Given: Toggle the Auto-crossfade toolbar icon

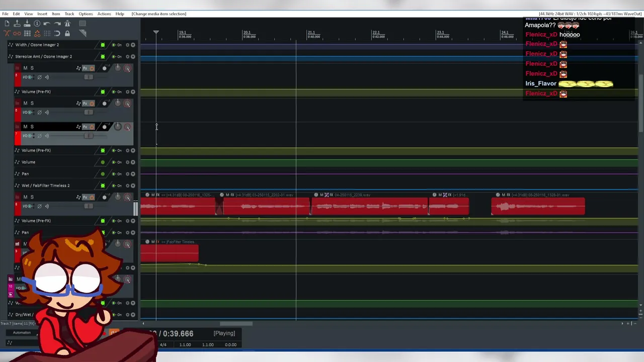Looking at the screenshot, I should [x=7, y=34].
